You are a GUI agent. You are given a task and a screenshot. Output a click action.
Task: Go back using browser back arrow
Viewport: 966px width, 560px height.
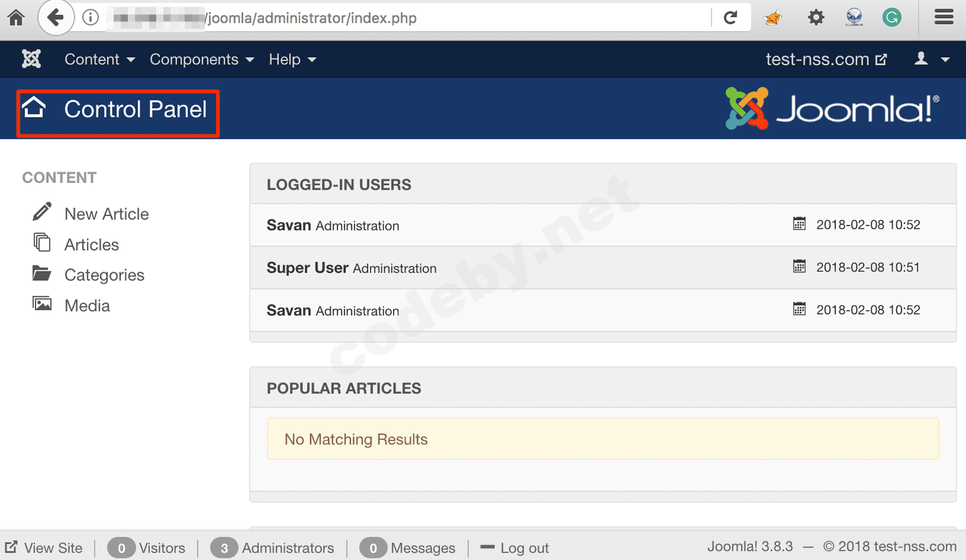pyautogui.click(x=56, y=17)
